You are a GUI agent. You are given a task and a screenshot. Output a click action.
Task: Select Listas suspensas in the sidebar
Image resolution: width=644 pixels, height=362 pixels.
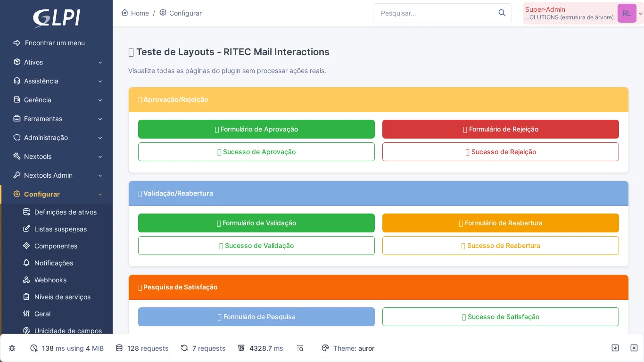pyautogui.click(x=60, y=229)
